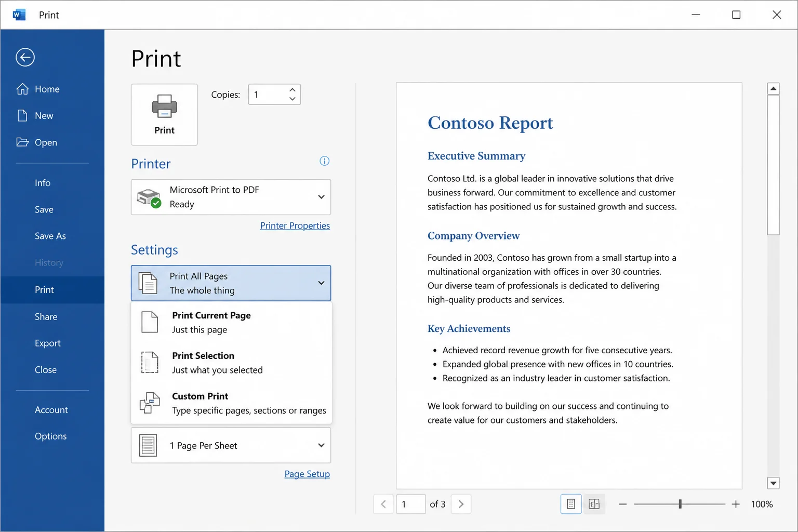Image resolution: width=798 pixels, height=532 pixels.
Task: Click Save As in the sidebar
Action: pyautogui.click(x=52, y=236)
